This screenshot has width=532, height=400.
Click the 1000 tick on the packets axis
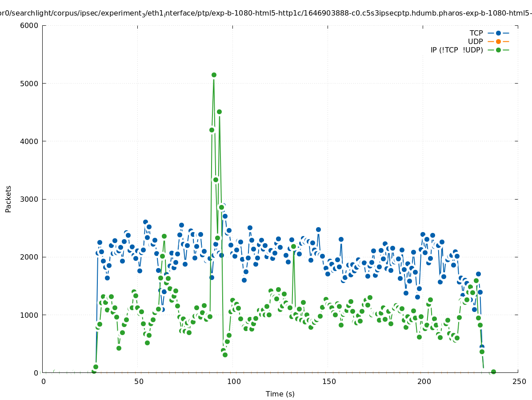pos(30,315)
